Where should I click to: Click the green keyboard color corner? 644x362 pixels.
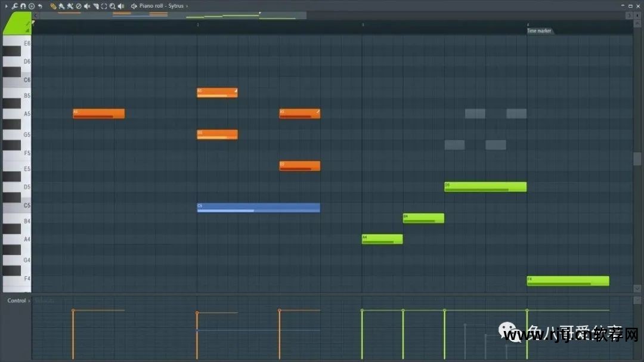click(x=17, y=23)
